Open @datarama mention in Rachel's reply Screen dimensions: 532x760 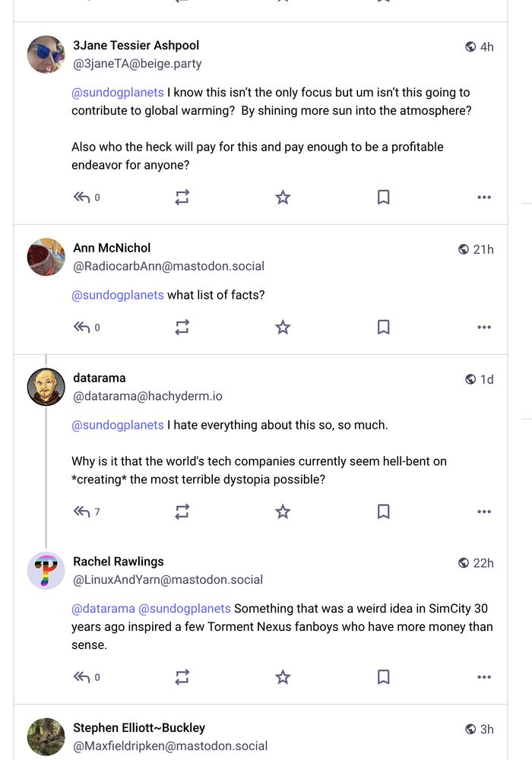click(x=103, y=608)
